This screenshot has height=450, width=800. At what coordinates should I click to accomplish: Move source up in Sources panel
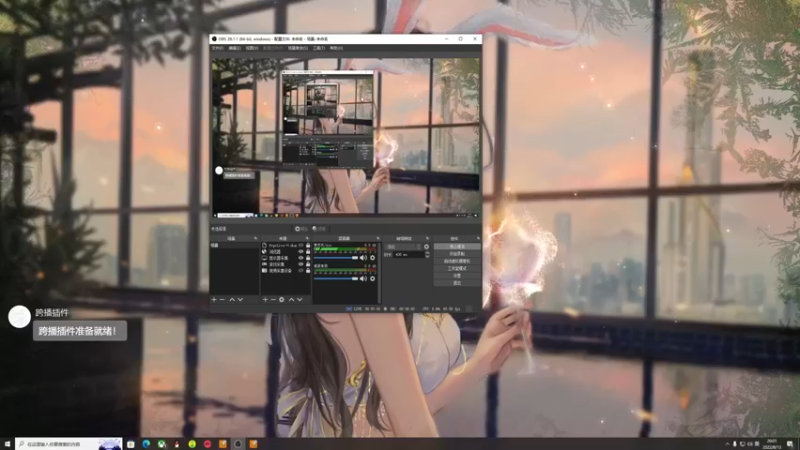click(x=291, y=299)
